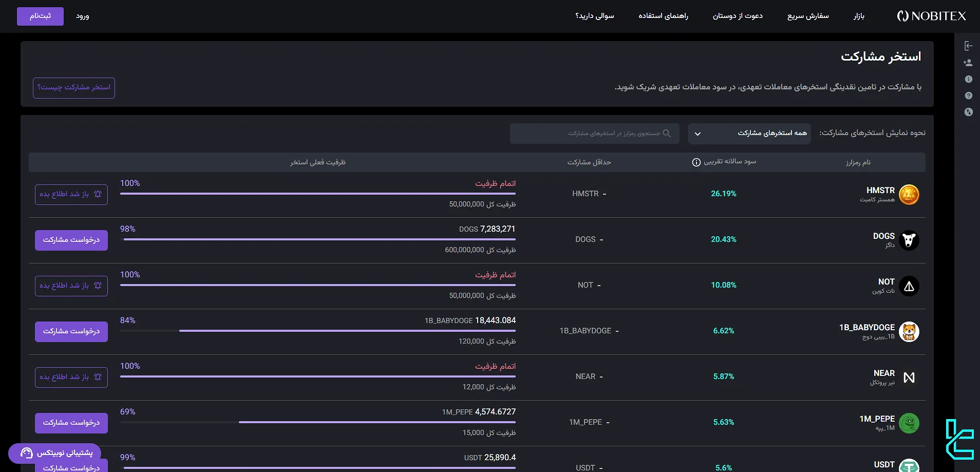Focus the pool search input field
The image size is (980, 472).
pyautogui.click(x=595, y=134)
